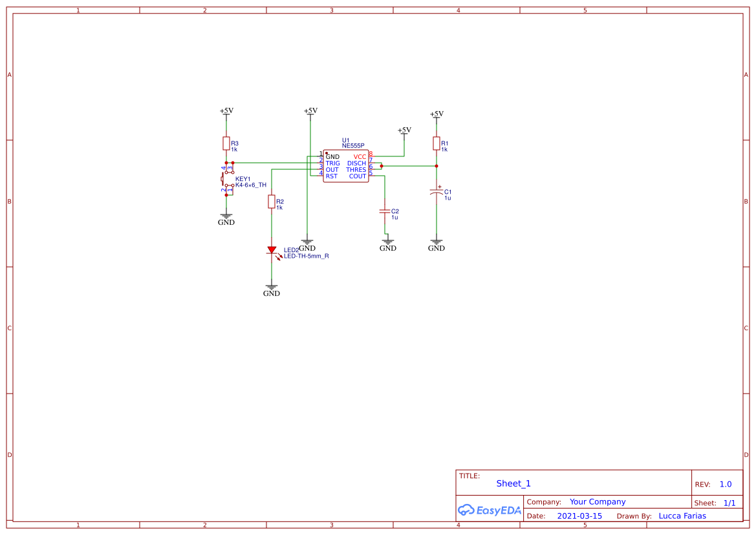This screenshot has width=756, height=535.
Task: Click the KEY1 push button switch symbol
Action: [225, 179]
